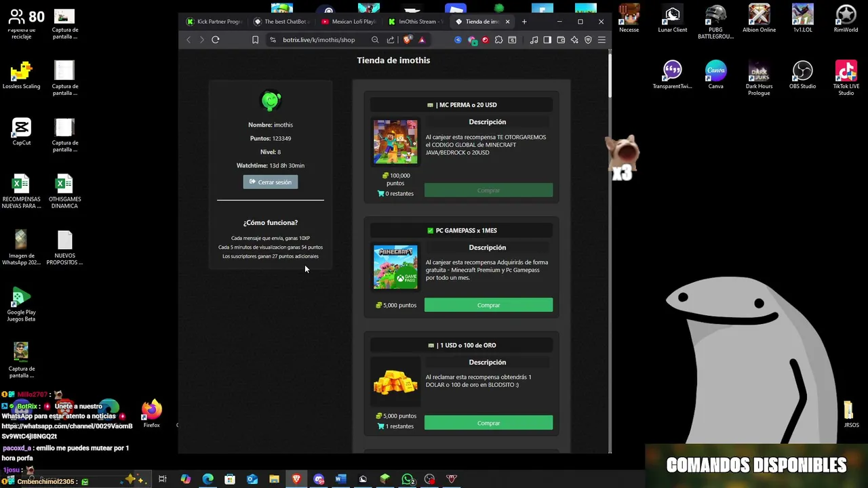Click the Minecraft Game Pass reward image

tap(395, 267)
